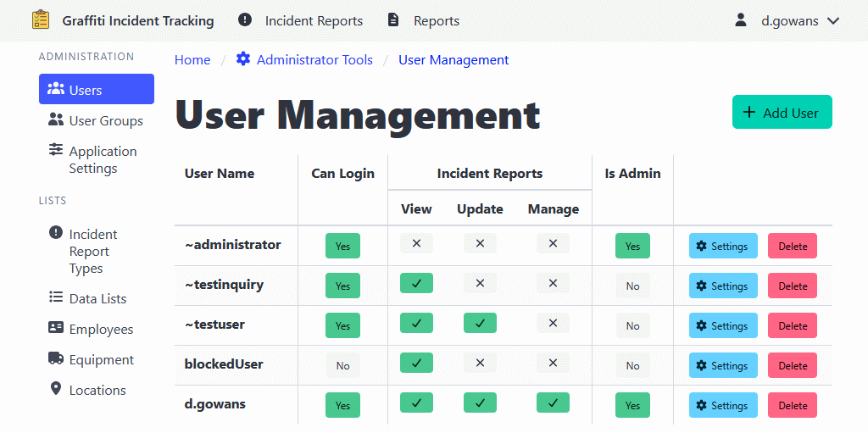
Task: Delete the ~administrator user
Action: tap(793, 246)
